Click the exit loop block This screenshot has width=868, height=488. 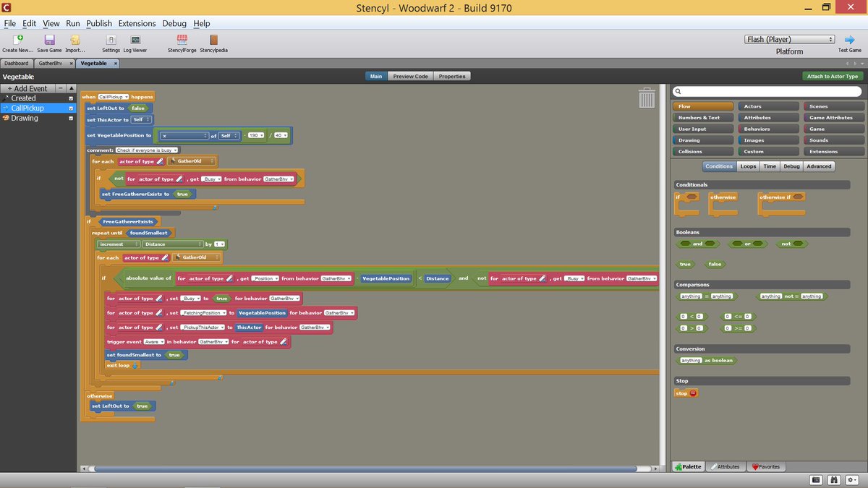pyautogui.click(x=122, y=365)
